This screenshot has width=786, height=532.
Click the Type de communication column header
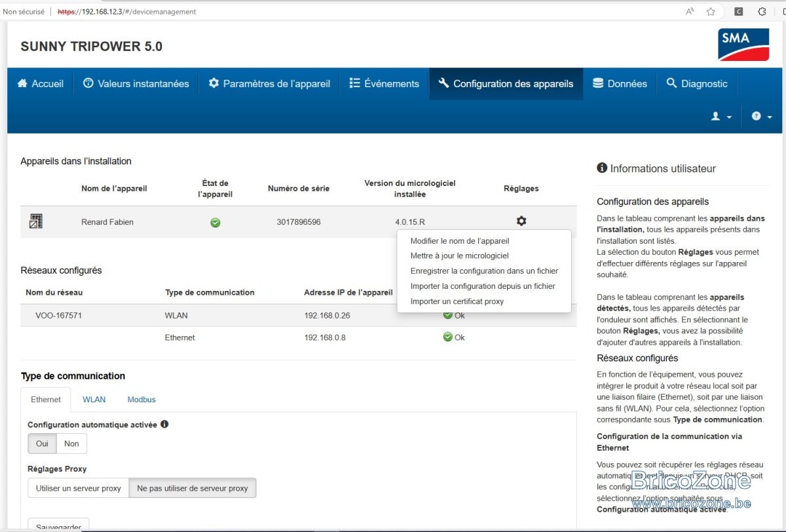[x=210, y=293]
